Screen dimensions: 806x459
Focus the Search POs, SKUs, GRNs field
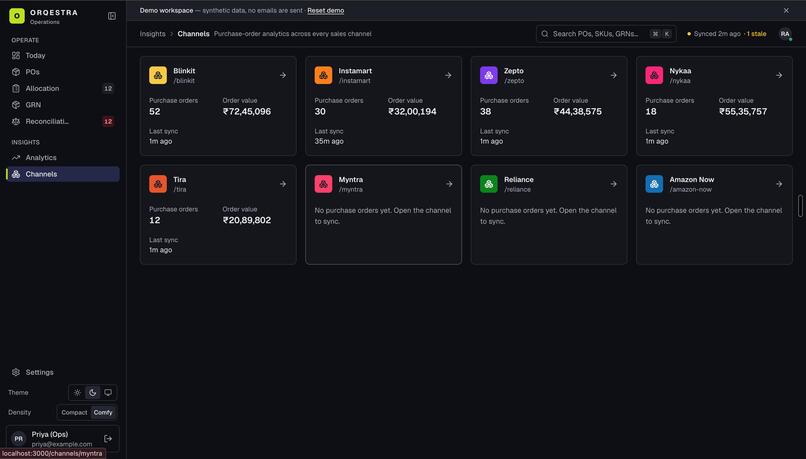pos(606,34)
